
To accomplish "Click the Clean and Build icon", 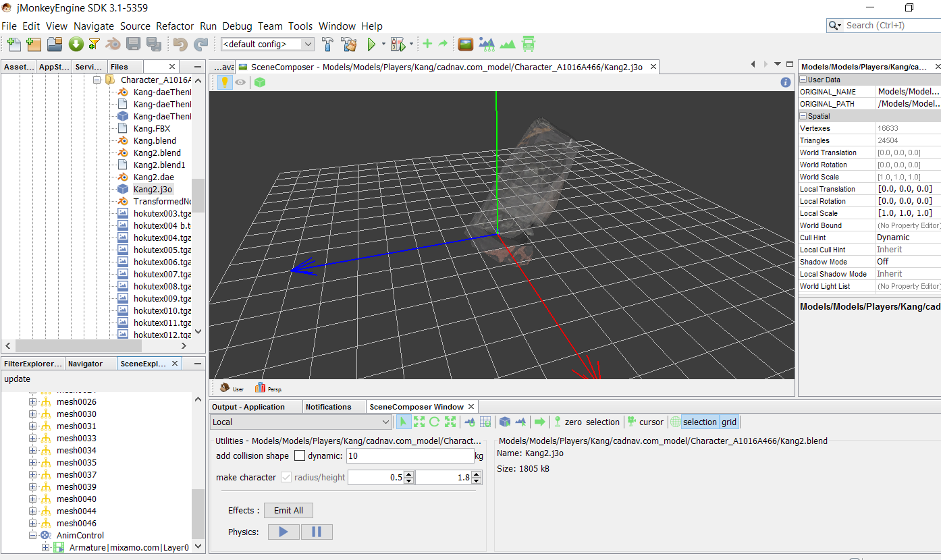I will [x=348, y=45].
